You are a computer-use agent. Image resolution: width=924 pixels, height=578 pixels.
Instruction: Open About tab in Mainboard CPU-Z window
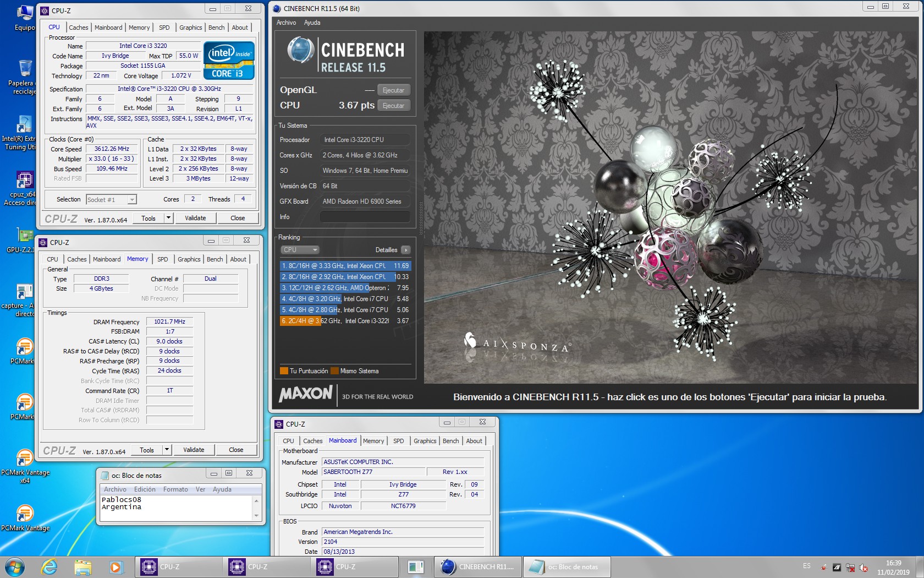pos(474,441)
